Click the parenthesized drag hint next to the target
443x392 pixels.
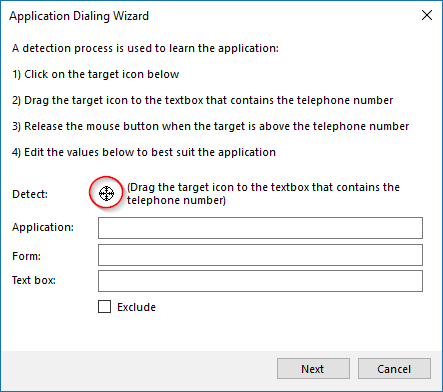point(263,194)
